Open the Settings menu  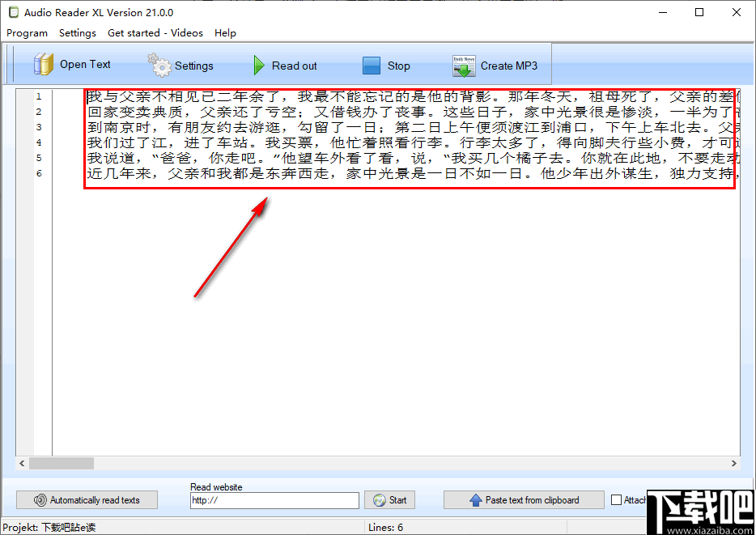click(77, 33)
